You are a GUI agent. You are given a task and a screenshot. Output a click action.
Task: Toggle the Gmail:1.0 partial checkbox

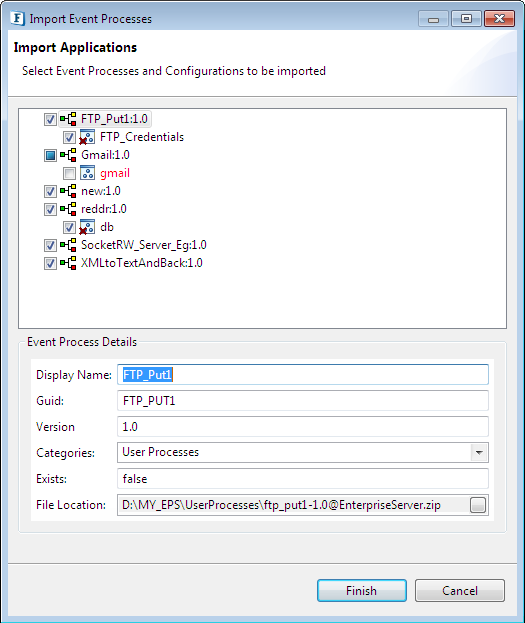coord(50,155)
